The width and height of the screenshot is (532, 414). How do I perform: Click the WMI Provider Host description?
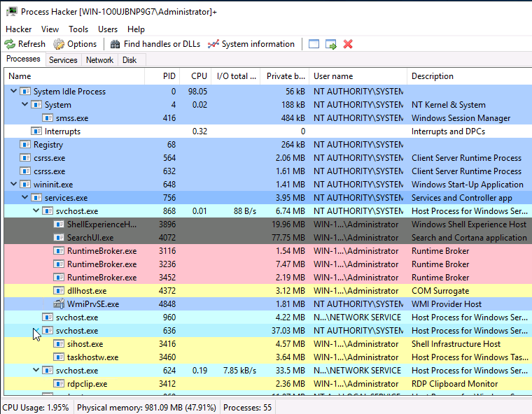point(447,304)
